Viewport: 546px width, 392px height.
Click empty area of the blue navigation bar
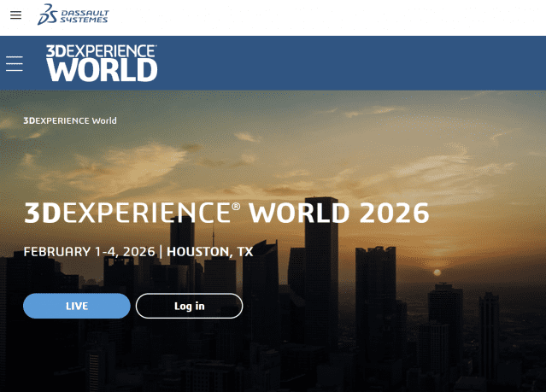pyautogui.click(x=359, y=63)
